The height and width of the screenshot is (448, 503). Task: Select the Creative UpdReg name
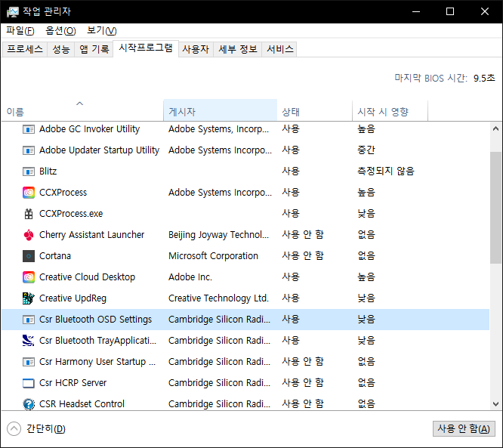click(x=73, y=298)
